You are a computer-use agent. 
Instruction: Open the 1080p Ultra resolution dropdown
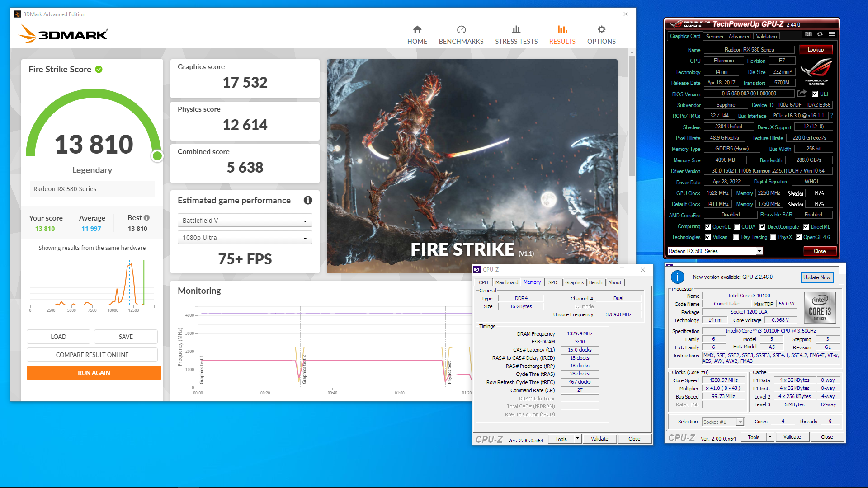245,238
